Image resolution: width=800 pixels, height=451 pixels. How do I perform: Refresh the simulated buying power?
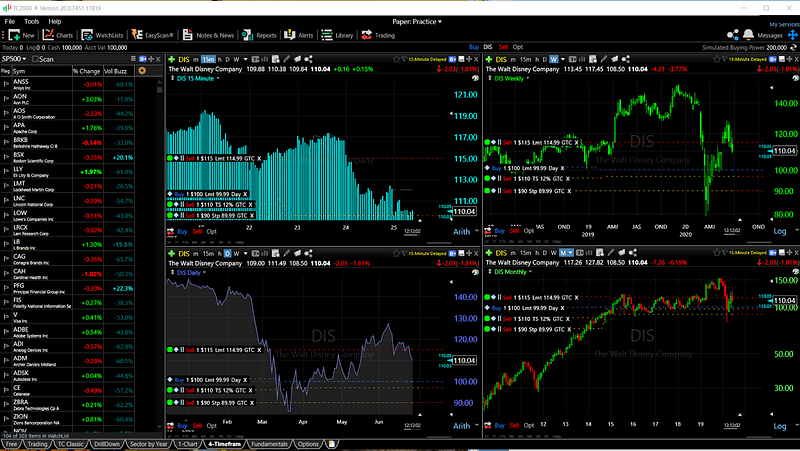click(793, 47)
